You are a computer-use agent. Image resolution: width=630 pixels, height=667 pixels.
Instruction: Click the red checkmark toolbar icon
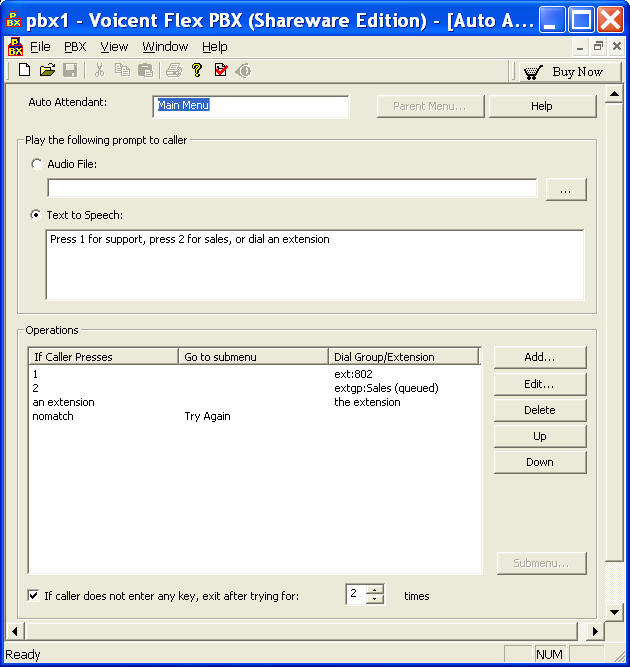coord(221,70)
